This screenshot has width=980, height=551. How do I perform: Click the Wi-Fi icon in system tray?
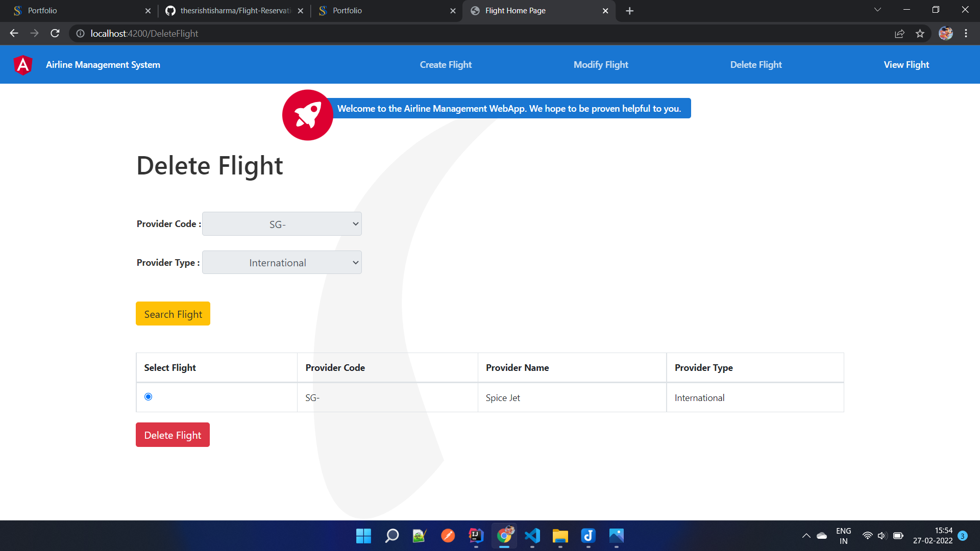coord(868,536)
